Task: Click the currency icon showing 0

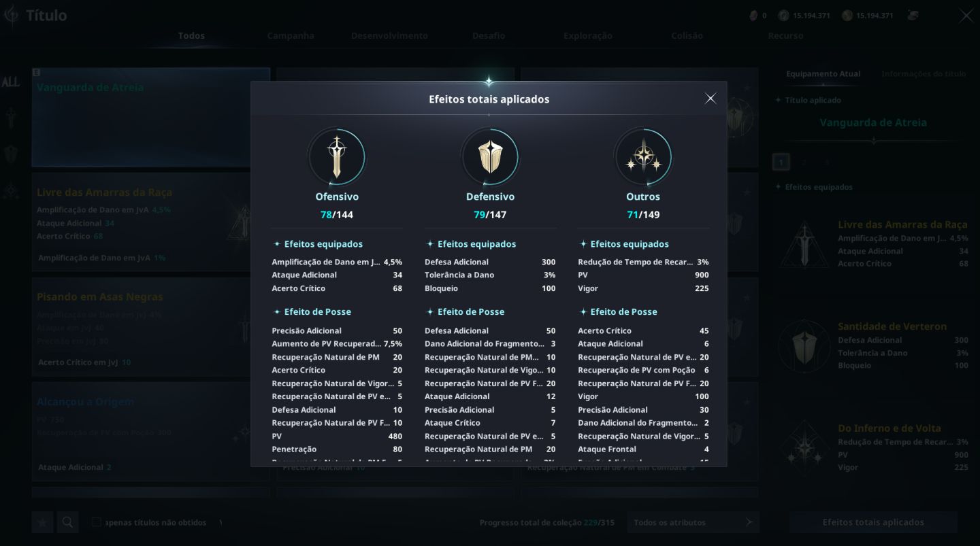Action: 753,15
